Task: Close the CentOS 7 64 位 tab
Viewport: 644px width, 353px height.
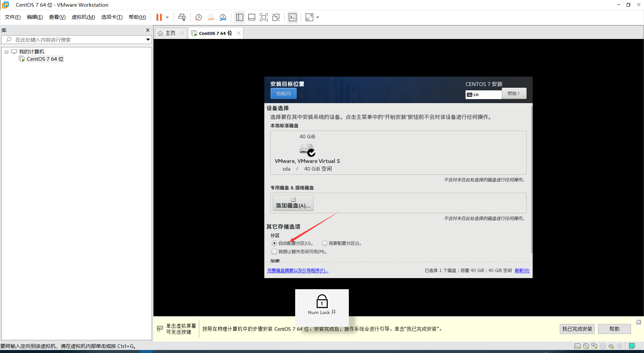Action: (x=238, y=33)
